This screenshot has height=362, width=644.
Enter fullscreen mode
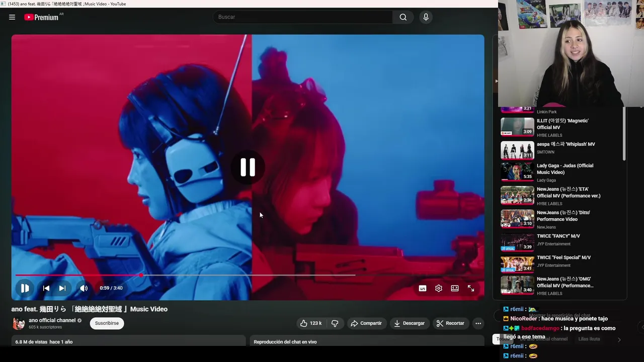[471, 288]
